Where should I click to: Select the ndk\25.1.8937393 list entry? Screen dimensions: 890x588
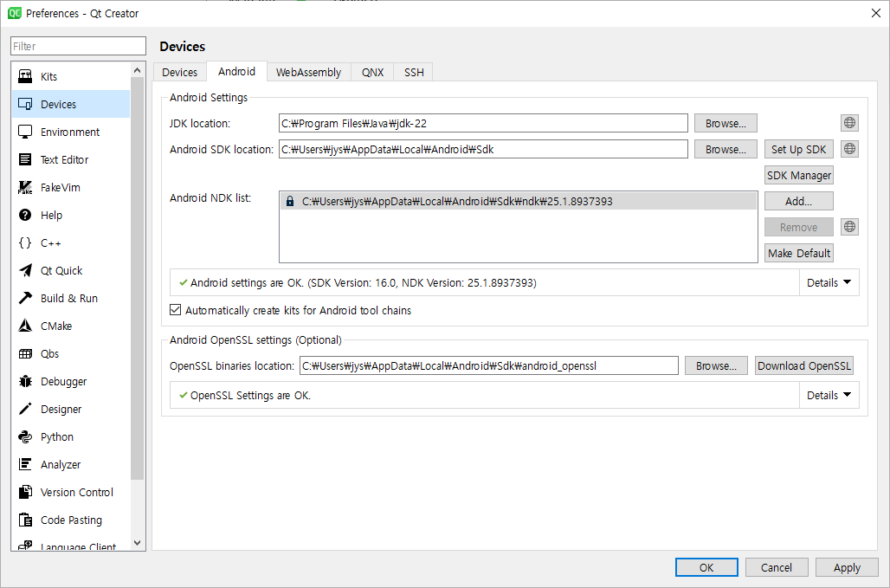point(519,202)
